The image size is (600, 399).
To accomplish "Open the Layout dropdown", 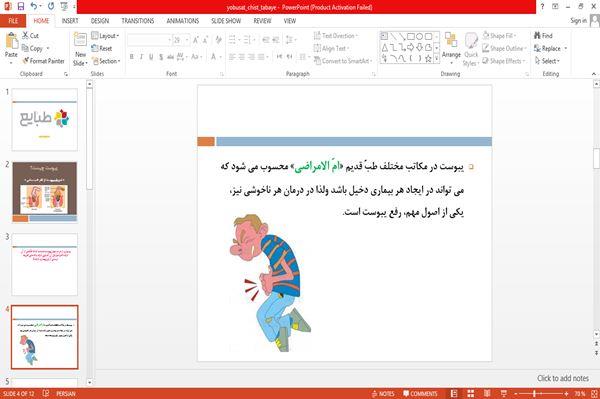I will tap(105, 36).
